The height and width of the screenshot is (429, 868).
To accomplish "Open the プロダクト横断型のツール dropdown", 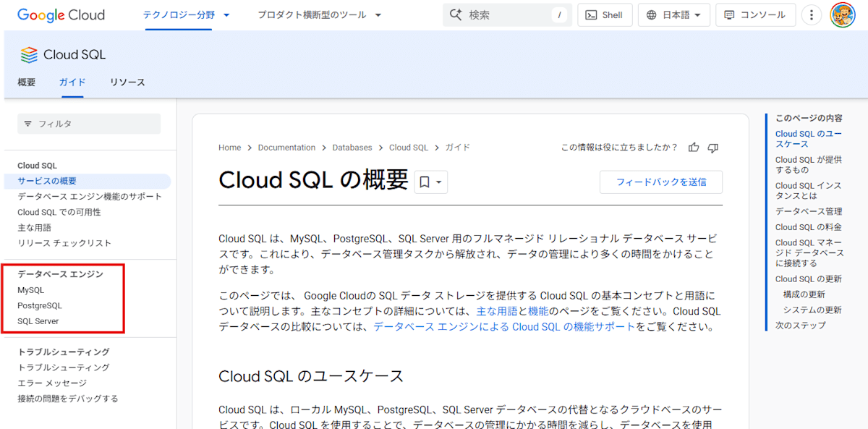I will click(x=315, y=14).
